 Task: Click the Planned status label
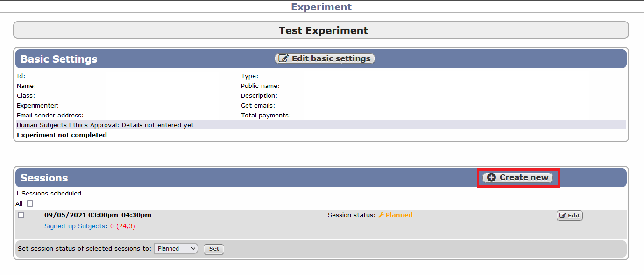[x=399, y=215]
